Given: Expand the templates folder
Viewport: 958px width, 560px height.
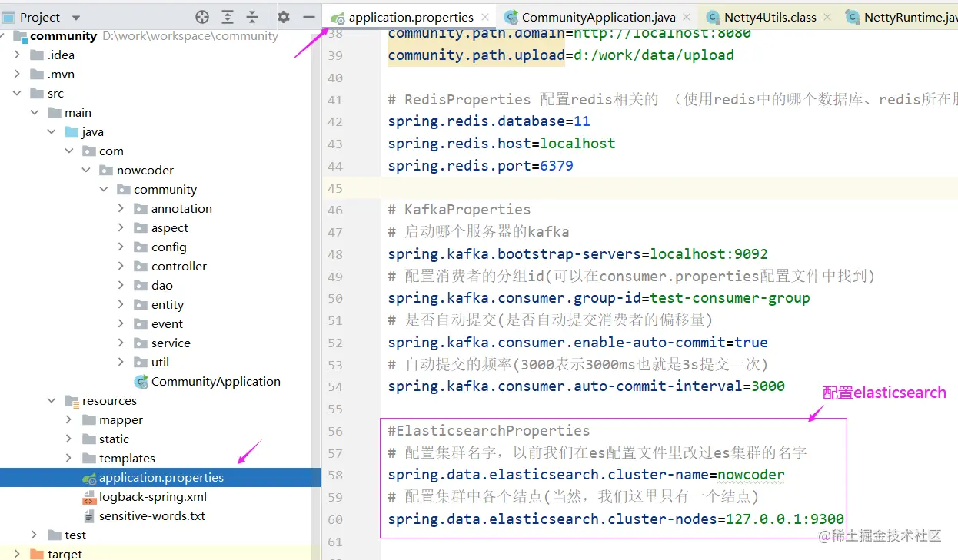Looking at the screenshot, I should point(69,459).
